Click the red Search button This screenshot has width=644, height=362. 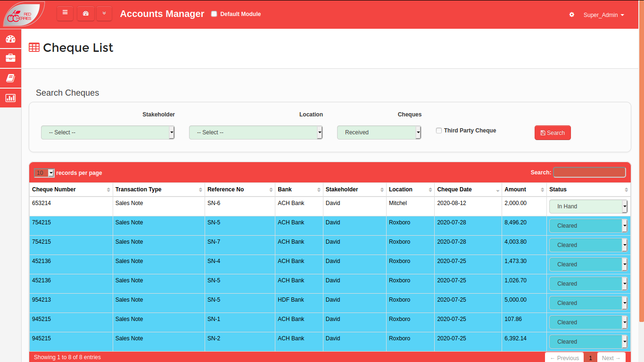tap(553, 133)
